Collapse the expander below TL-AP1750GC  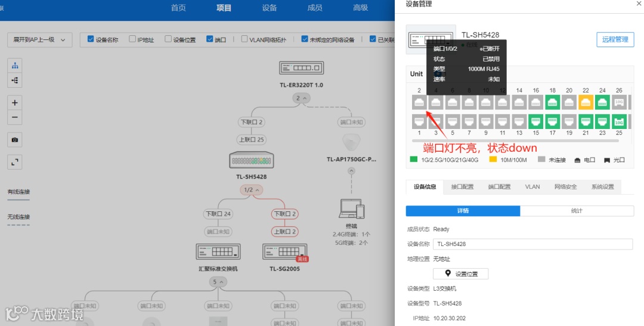click(351, 171)
